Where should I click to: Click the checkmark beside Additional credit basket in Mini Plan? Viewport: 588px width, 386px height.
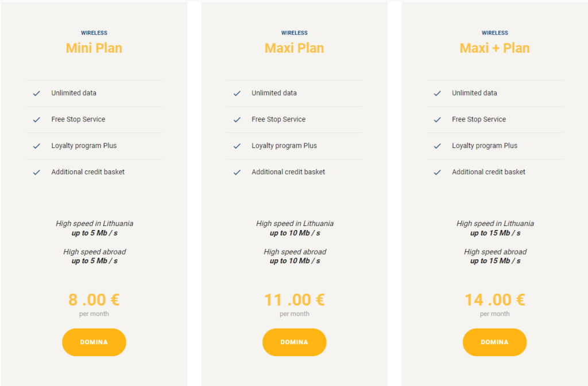(36, 171)
